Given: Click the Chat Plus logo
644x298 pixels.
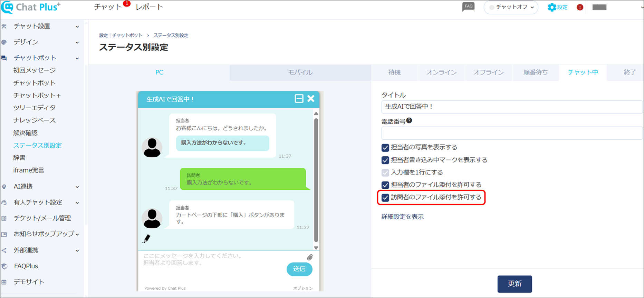Looking at the screenshot, I should click(x=31, y=7).
